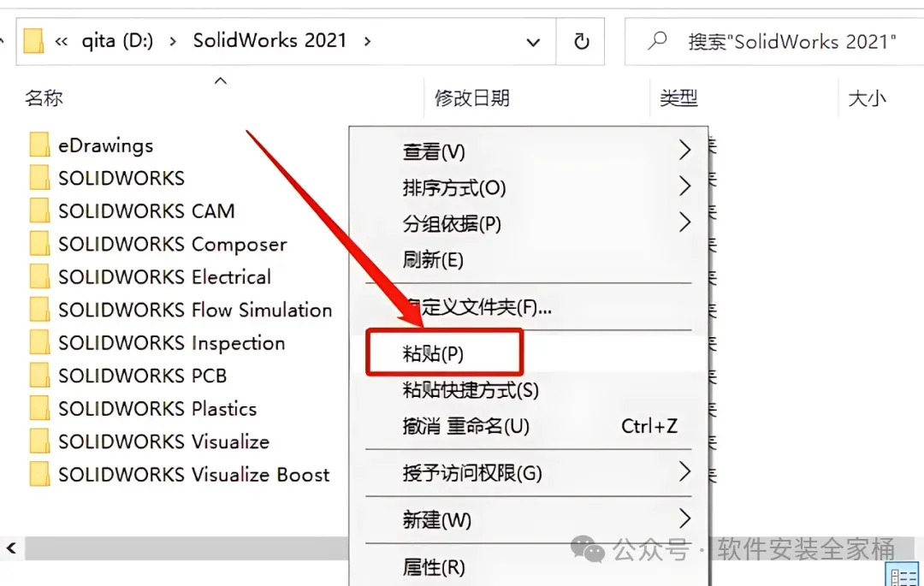Screen dimensions: 924x586
Task: Expand the chevron after qita (D:)
Action: pos(173,41)
